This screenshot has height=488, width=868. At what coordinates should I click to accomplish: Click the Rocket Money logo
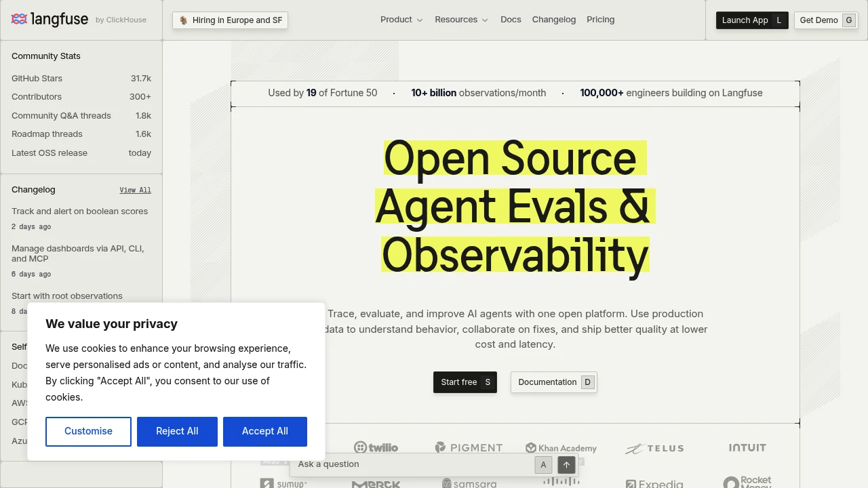click(x=747, y=482)
